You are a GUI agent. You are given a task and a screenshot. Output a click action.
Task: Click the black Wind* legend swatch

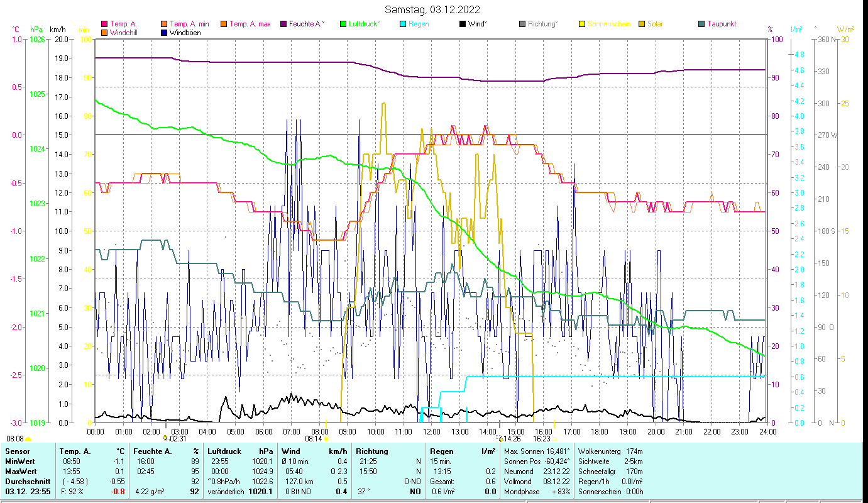(463, 25)
